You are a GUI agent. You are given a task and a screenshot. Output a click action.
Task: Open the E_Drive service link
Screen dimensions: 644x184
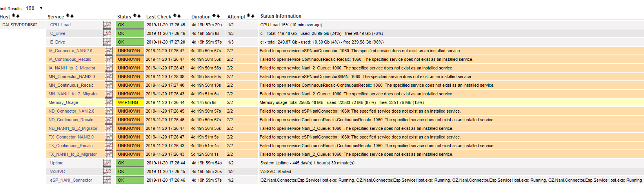[58, 42]
